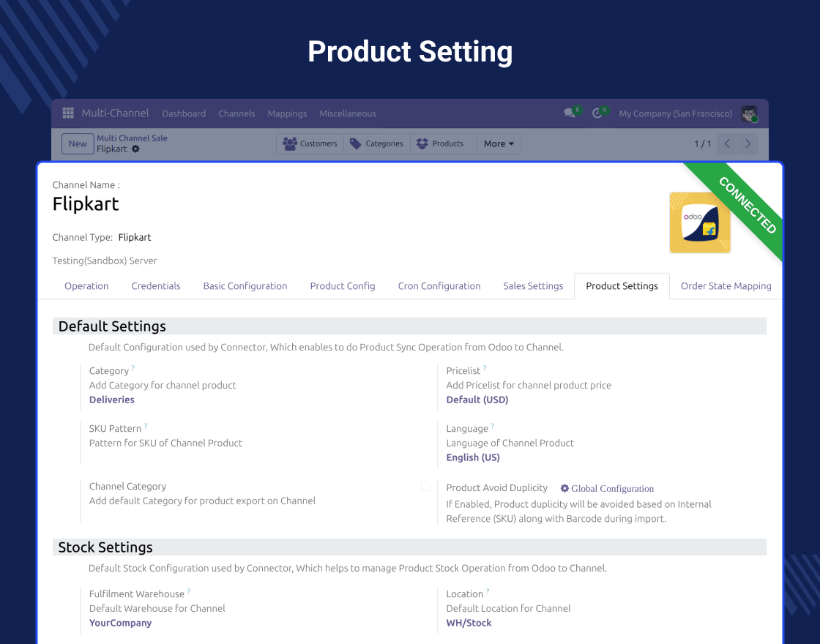Open Location field showing WH/Stock

point(469,623)
